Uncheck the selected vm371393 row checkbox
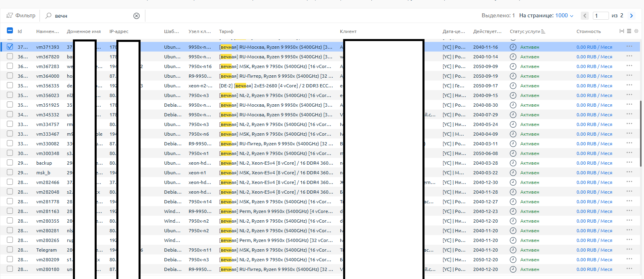This screenshot has height=279, width=644. tap(10, 47)
